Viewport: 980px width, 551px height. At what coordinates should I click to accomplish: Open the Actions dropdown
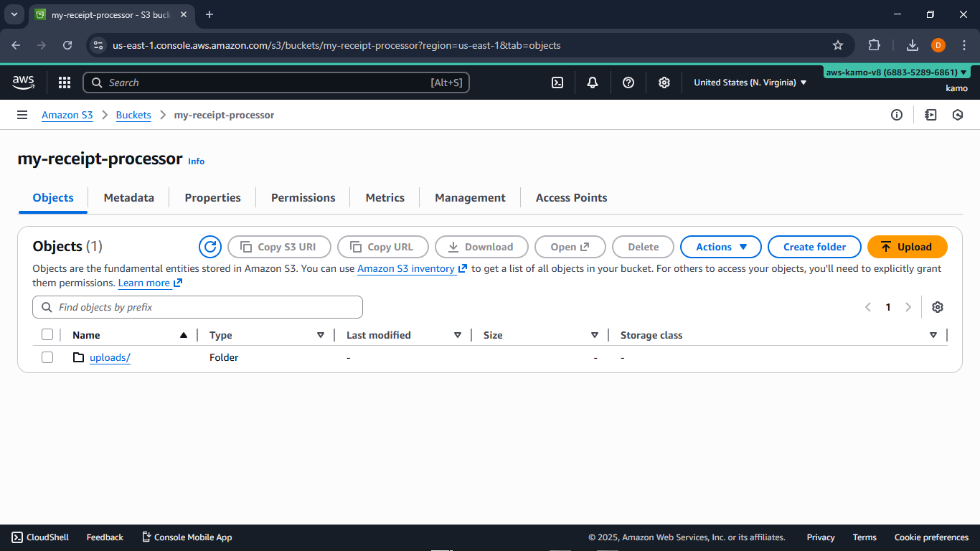720,246
